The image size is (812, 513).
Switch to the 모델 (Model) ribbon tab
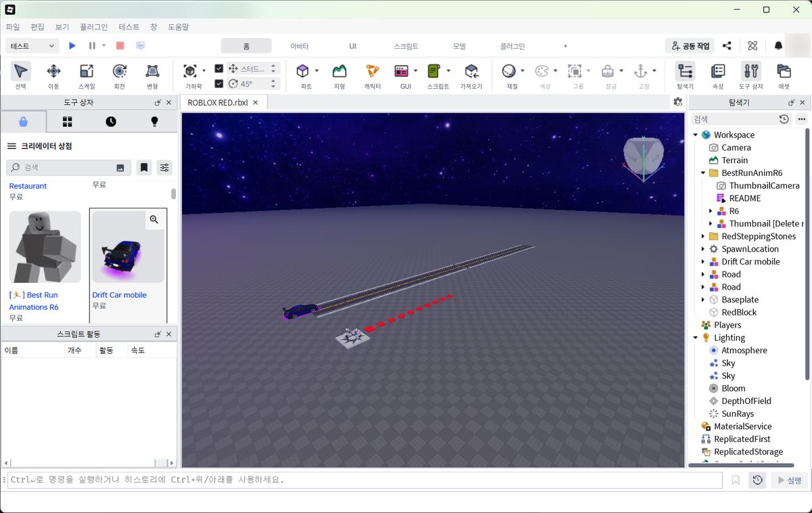(x=459, y=46)
